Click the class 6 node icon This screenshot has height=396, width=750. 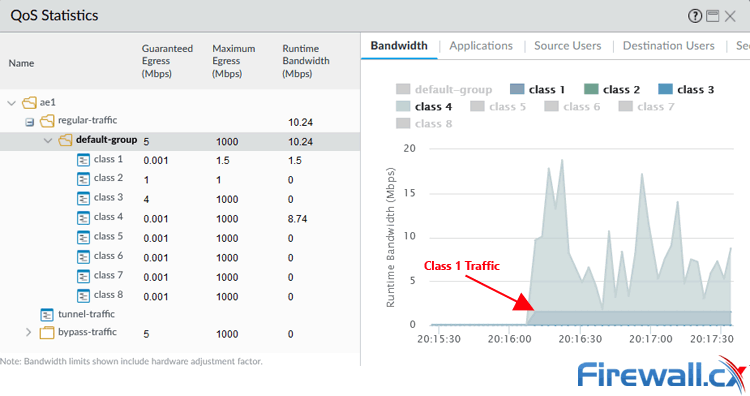click(83, 257)
